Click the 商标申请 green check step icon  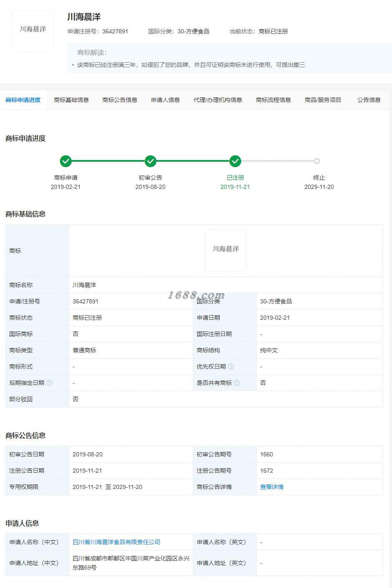66,161
